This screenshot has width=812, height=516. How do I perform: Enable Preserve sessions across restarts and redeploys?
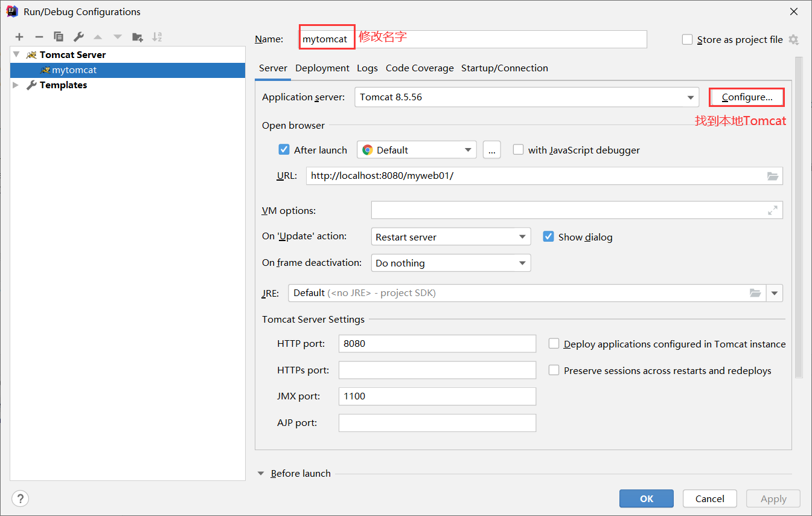click(554, 370)
